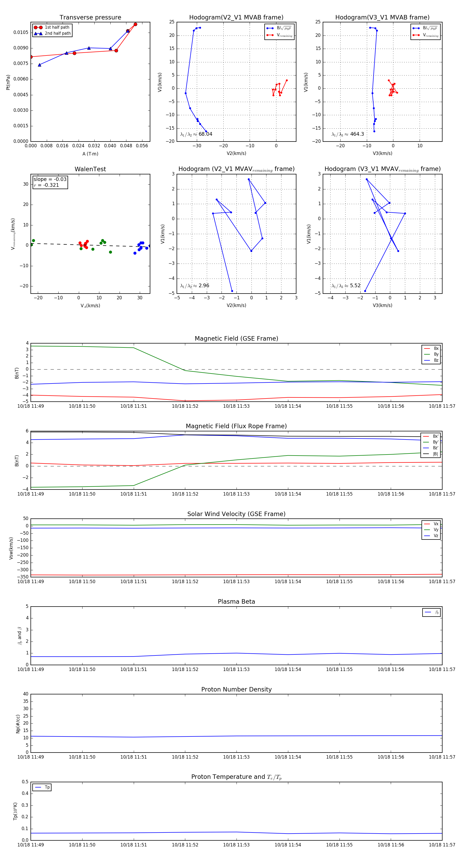Click the eigenvalue ratio text '2.96'
This screenshot has width=473, height=868.
[x=204, y=286]
